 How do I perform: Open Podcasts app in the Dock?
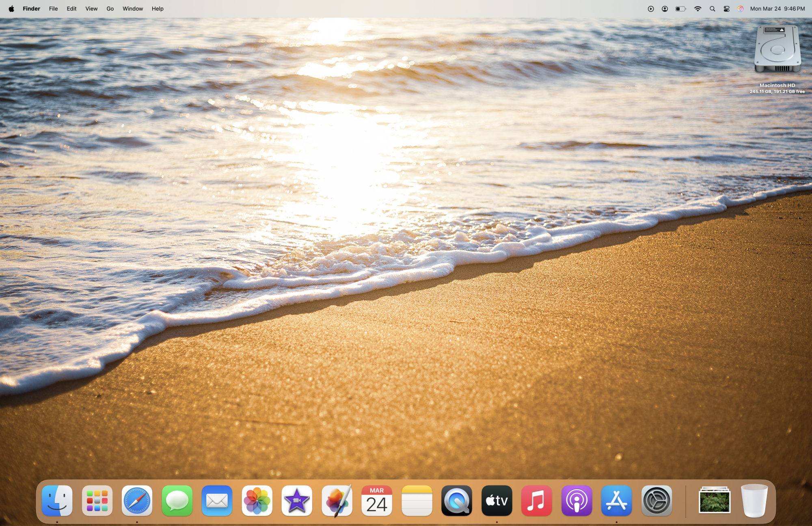pyautogui.click(x=577, y=500)
